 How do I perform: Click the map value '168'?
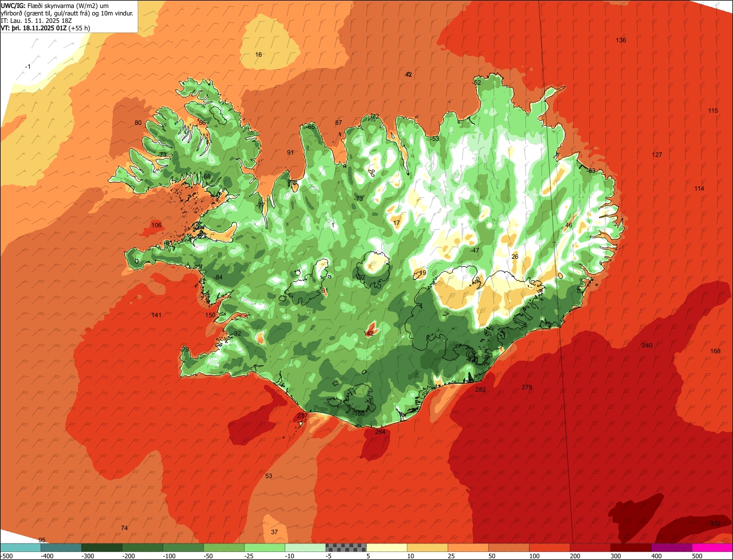[x=715, y=351]
